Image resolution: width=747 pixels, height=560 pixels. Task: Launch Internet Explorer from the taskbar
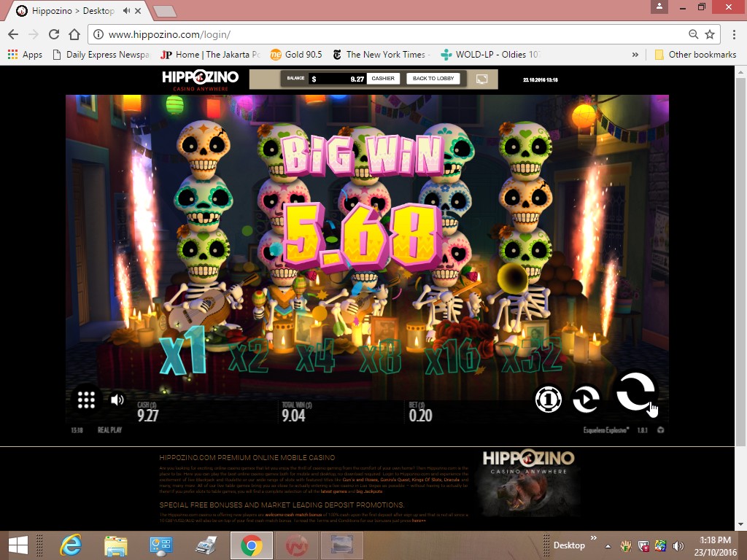(x=71, y=545)
